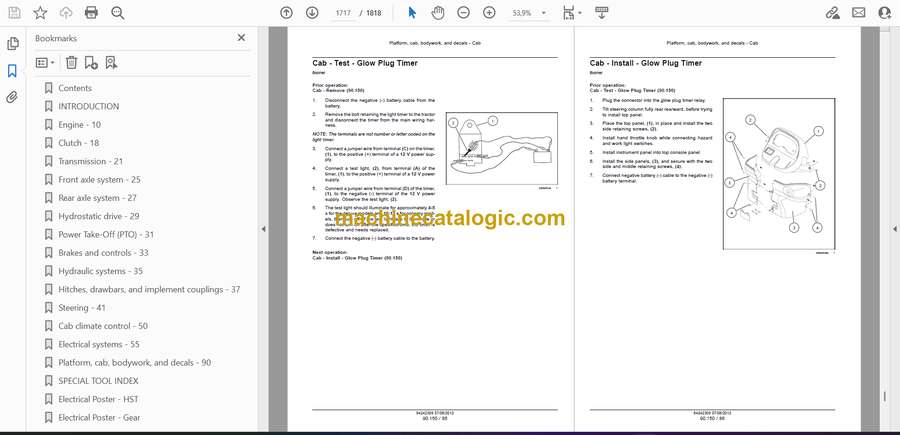Select the Front axle system - 25 bookmark

[x=99, y=180]
